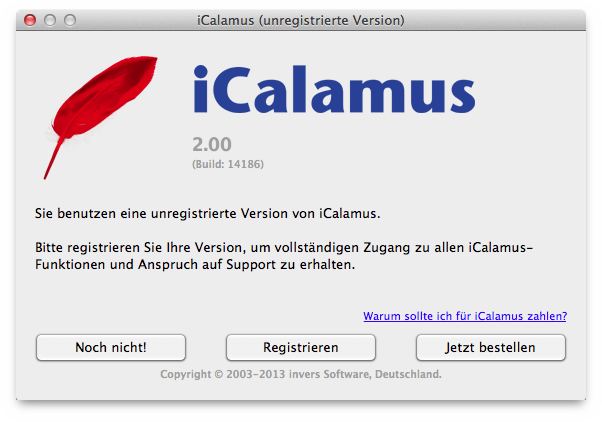Open registration via the Registrieren button
The width and height of the screenshot is (602, 422).
tap(301, 348)
